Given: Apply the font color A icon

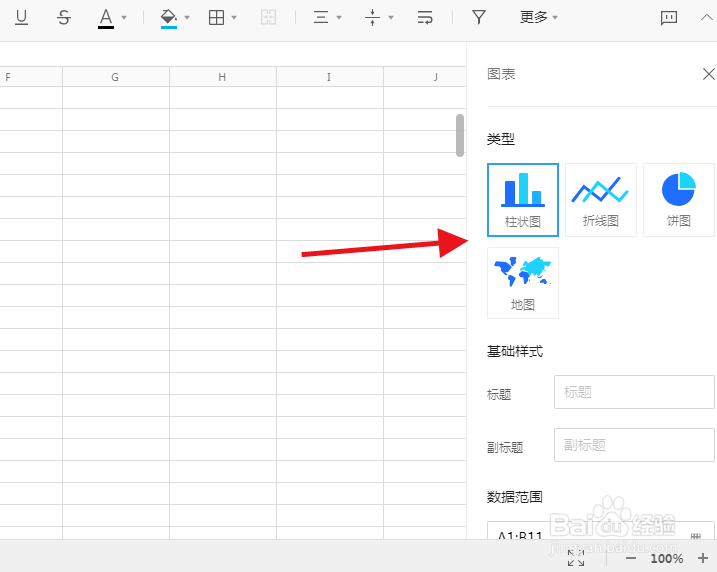Looking at the screenshot, I should [x=106, y=18].
